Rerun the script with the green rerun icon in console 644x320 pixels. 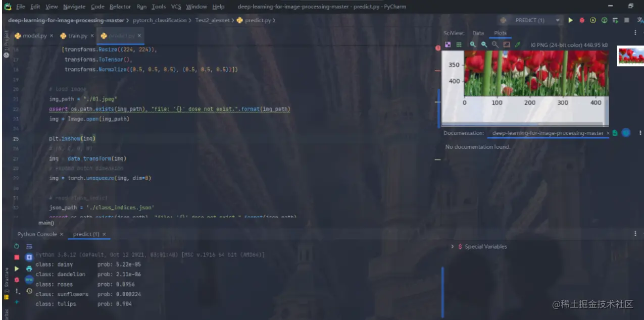tap(17, 246)
